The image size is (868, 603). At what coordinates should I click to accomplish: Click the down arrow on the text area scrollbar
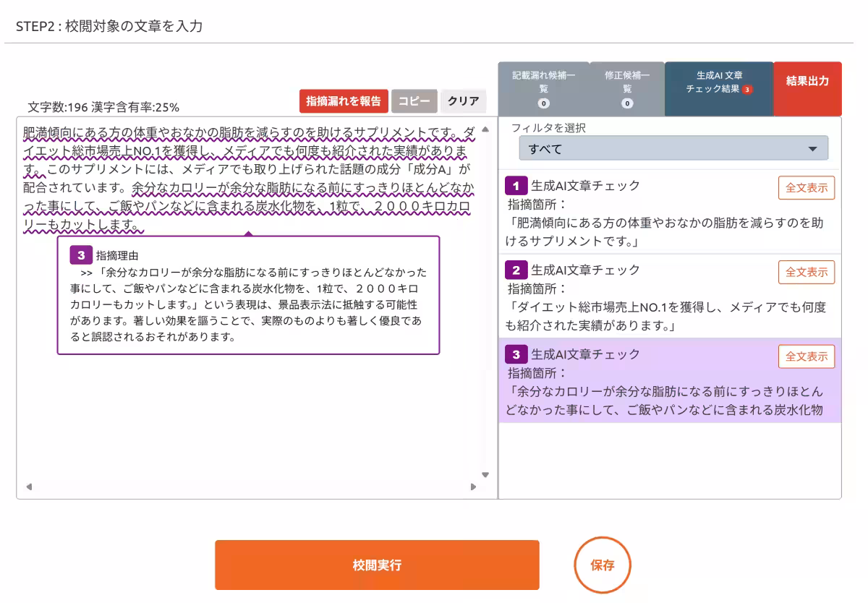point(485,474)
